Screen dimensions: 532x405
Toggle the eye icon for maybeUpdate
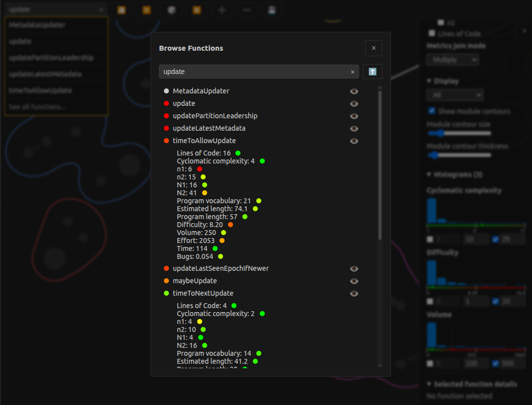(354, 281)
